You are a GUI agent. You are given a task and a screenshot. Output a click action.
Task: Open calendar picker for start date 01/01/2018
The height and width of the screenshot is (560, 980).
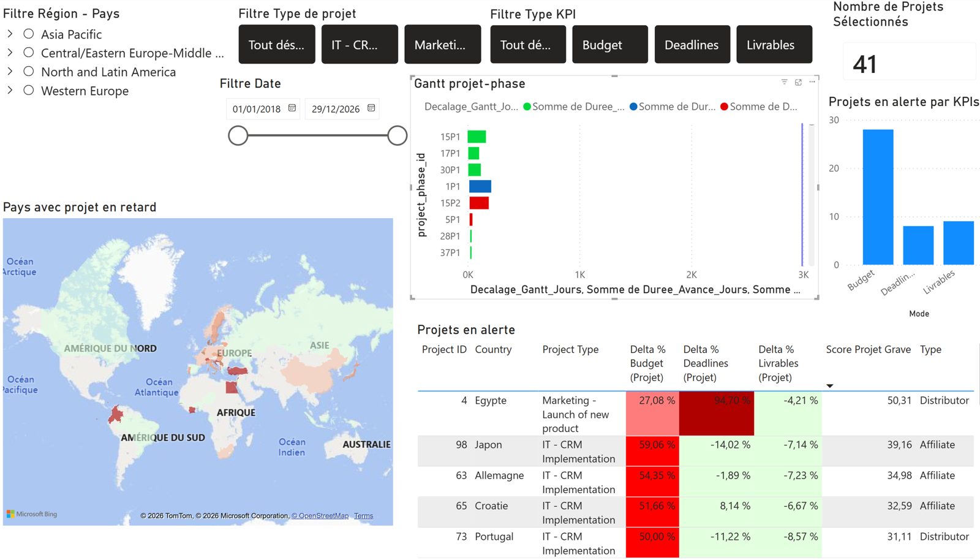[292, 108]
